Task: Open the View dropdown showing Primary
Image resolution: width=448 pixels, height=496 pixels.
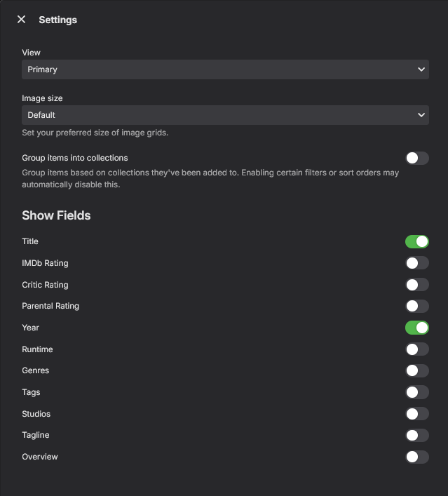Action: (224, 69)
